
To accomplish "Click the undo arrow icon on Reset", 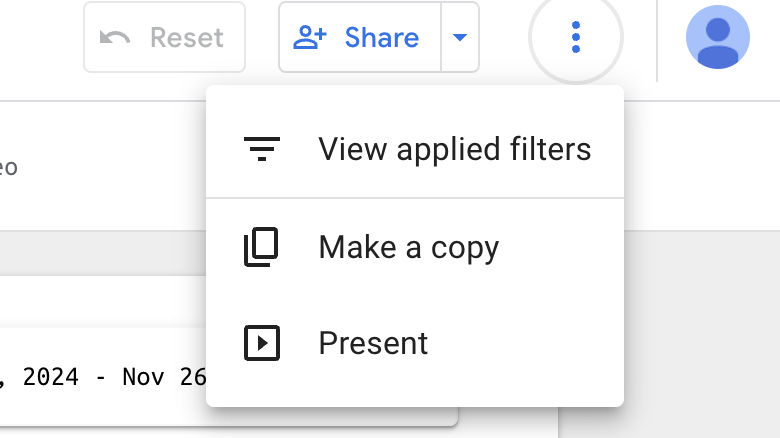I will tap(116, 38).
